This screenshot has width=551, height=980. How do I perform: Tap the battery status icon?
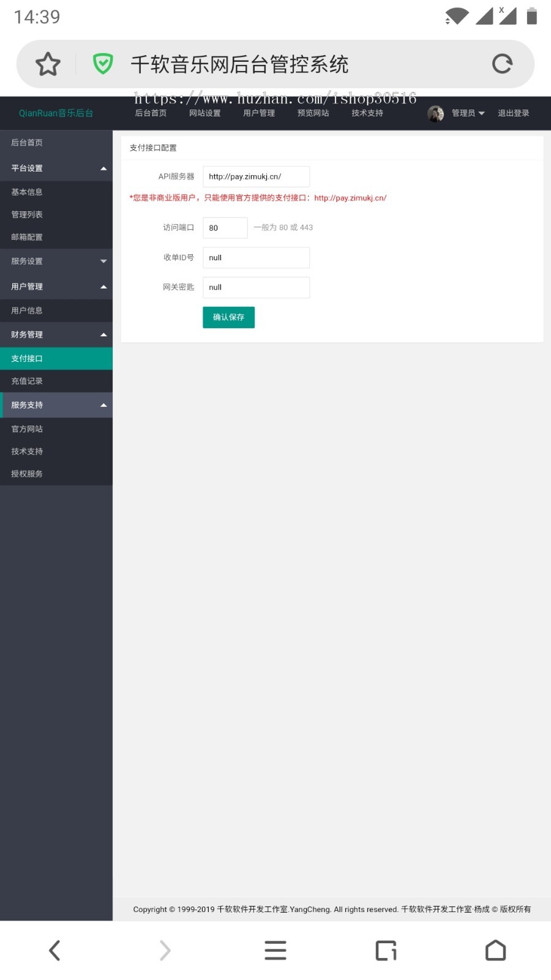coord(532,16)
